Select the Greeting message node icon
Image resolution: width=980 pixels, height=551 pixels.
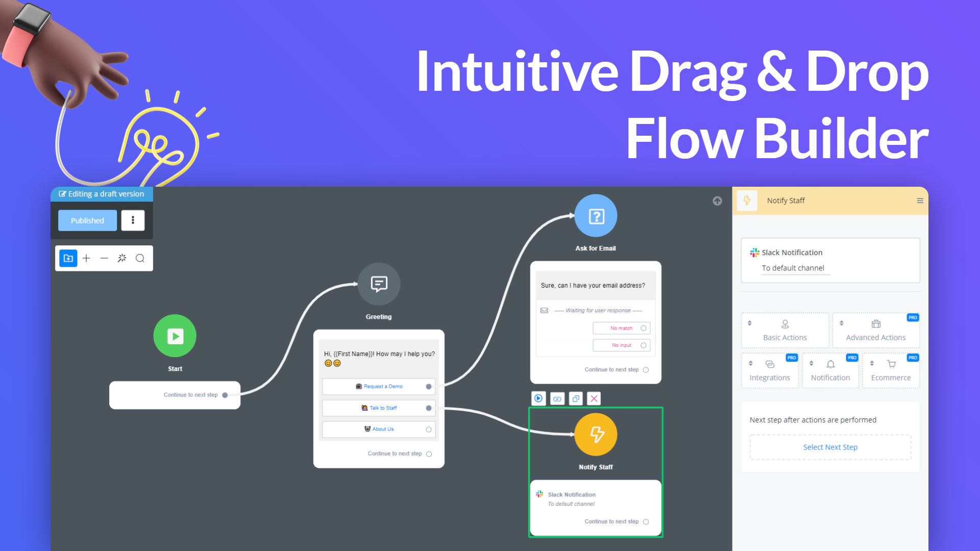[379, 284]
